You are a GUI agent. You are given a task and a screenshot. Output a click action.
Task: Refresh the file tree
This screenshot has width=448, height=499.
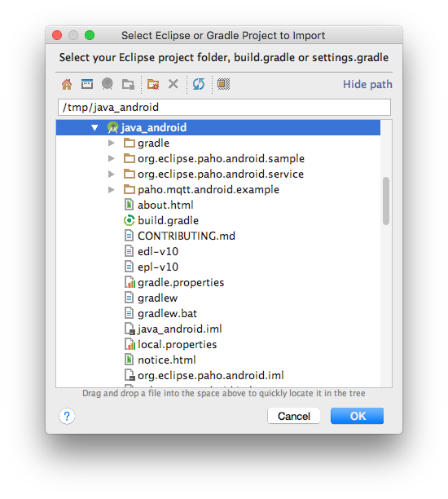click(199, 84)
